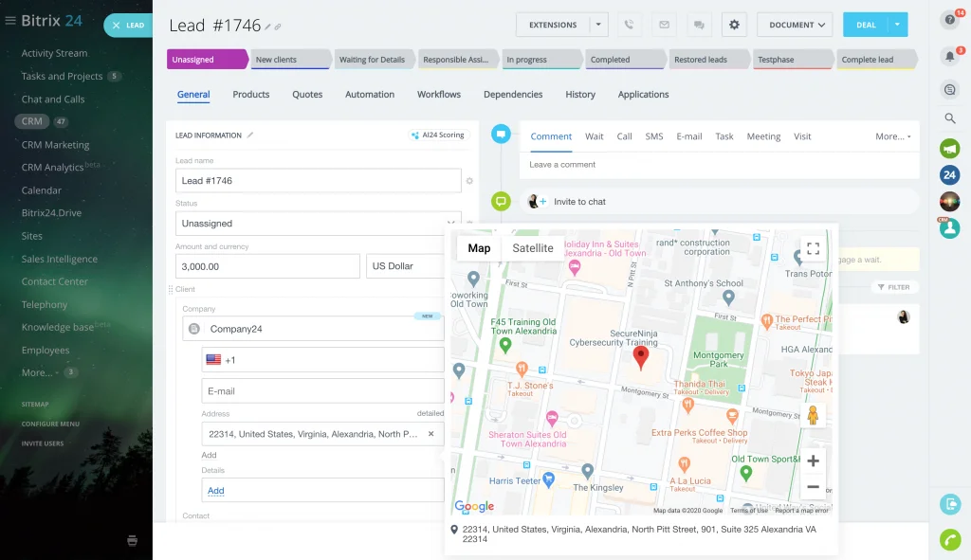Click the Add link under Details
The width and height of the screenshot is (971, 560).
tap(216, 491)
